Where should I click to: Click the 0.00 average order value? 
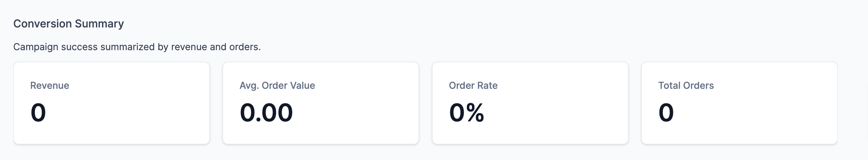(266, 113)
